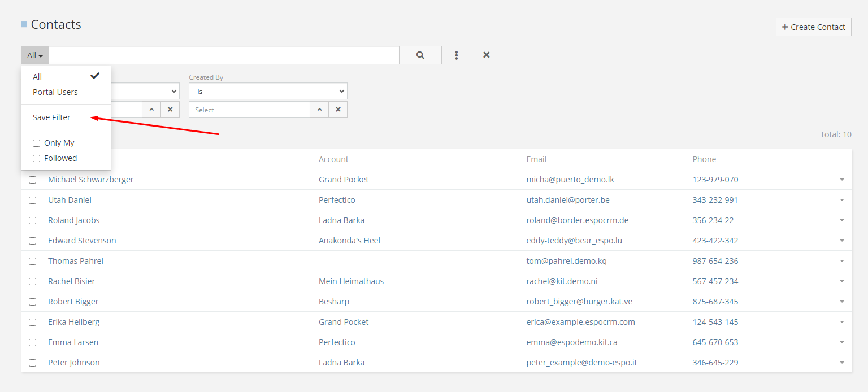868x392 pixels.
Task: Click the up-arrow icon beside Created By Select field
Action: pos(319,110)
